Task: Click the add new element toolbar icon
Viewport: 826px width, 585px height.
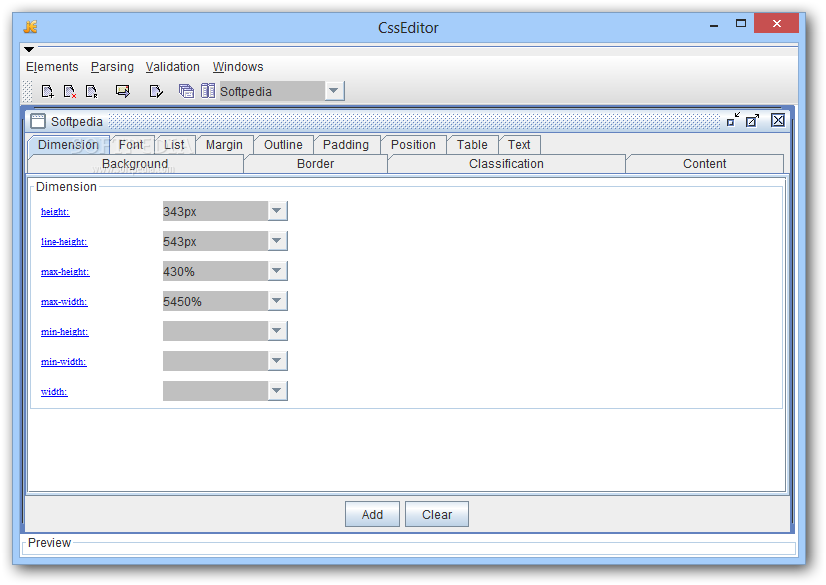Action: tap(47, 92)
